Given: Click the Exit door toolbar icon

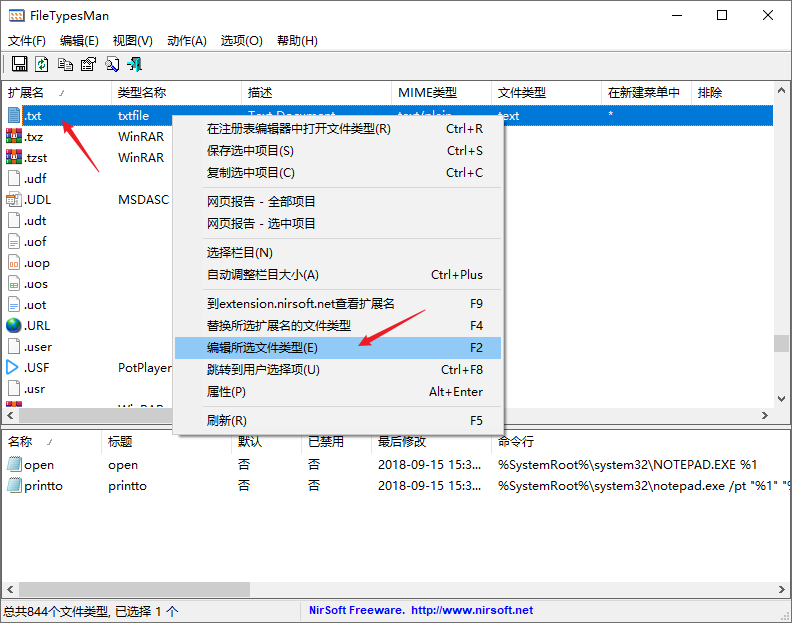Looking at the screenshot, I should coord(135,65).
